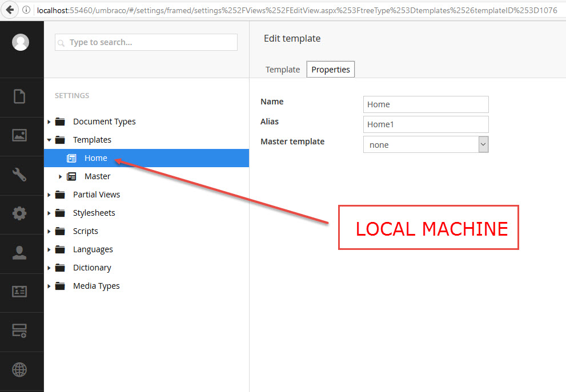Viewport: 566px width, 392px height.
Task: Select the Home template in tree
Action: (95, 158)
